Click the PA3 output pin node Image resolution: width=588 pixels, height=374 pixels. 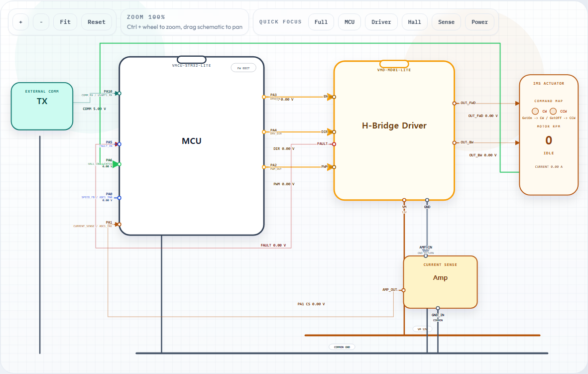[264, 97]
